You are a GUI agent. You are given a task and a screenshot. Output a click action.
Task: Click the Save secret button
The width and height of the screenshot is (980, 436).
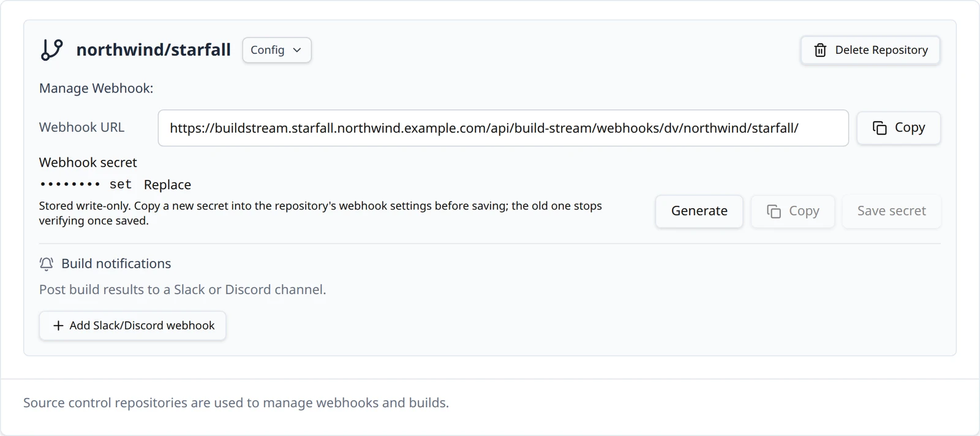pyautogui.click(x=891, y=211)
